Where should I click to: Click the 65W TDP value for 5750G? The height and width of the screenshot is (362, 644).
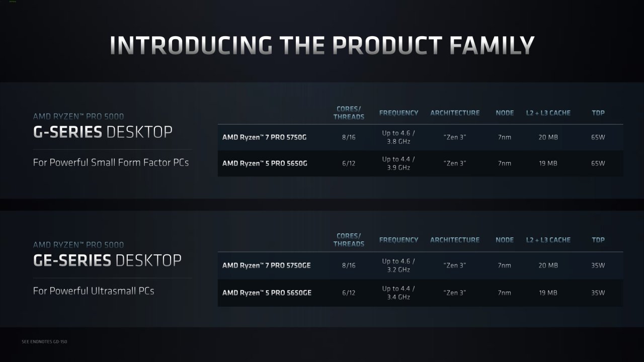[598, 137]
